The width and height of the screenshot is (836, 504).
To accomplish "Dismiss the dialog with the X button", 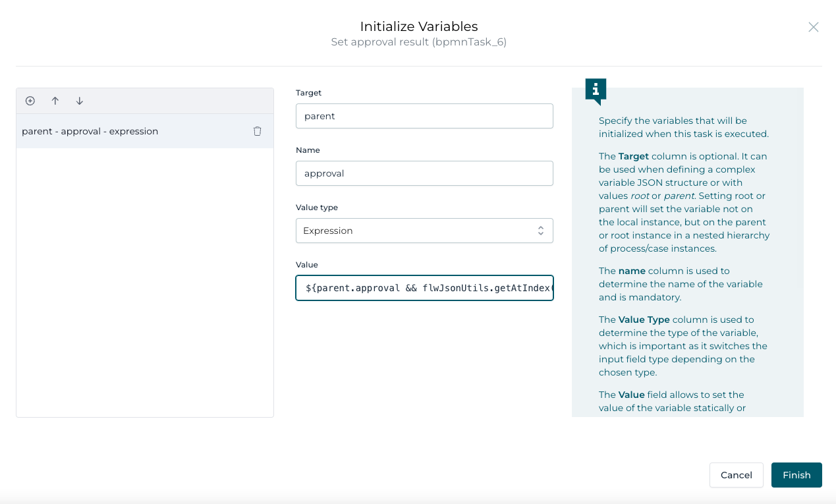I will click(x=813, y=27).
